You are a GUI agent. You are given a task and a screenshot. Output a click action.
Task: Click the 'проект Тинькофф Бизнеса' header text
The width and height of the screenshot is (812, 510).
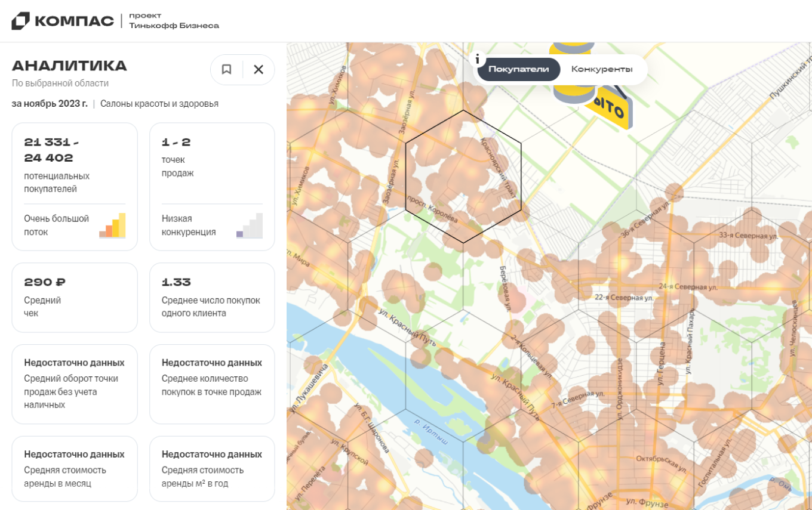[x=174, y=21]
